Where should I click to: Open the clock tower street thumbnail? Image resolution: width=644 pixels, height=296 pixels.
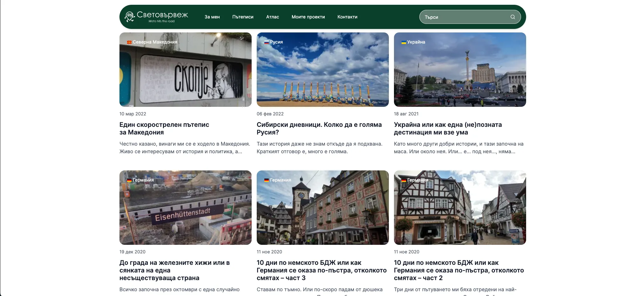tap(323, 208)
